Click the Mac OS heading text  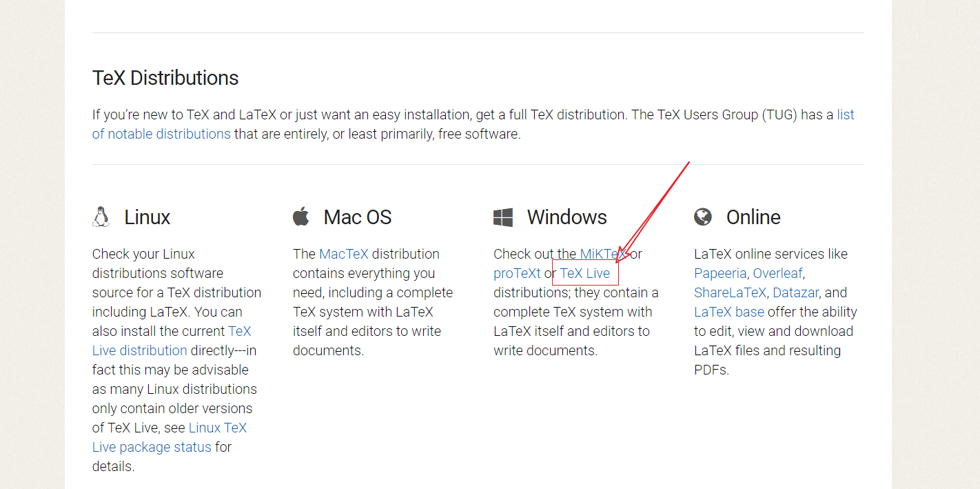point(358,217)
